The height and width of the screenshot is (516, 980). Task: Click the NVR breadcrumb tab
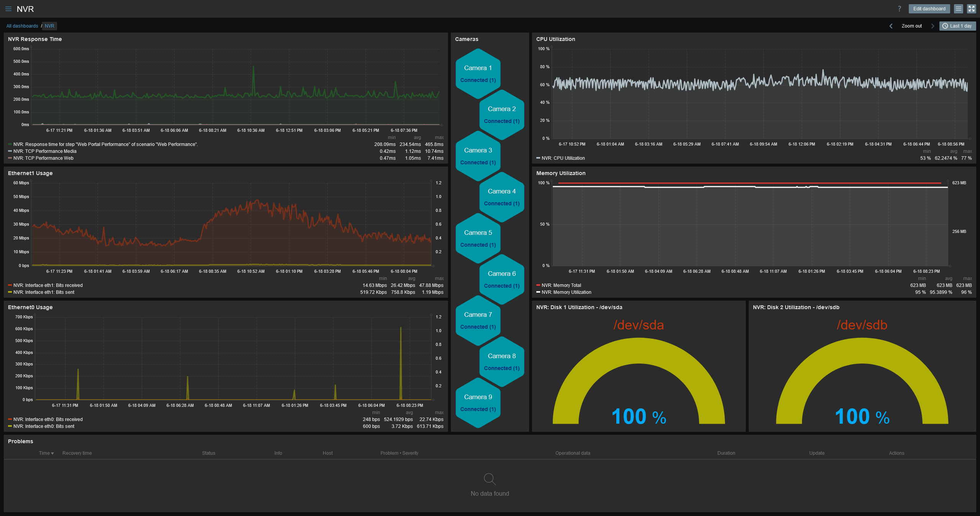coord(50,26)
